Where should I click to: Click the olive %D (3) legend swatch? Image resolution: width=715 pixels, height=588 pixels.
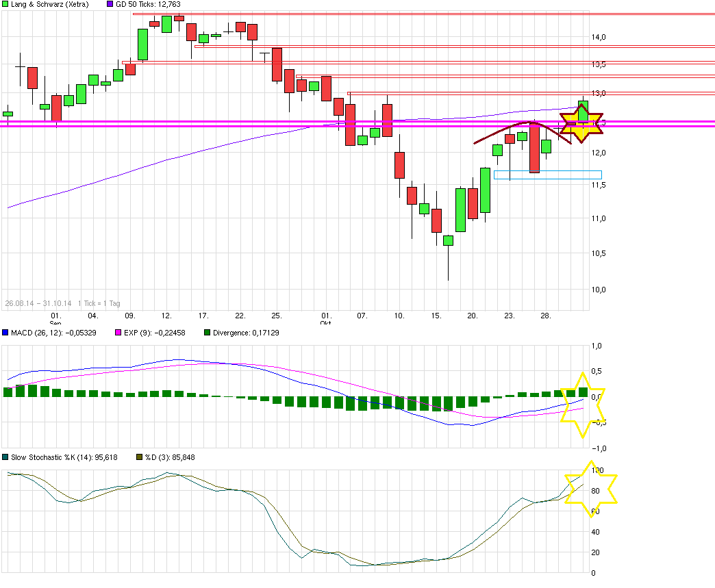coord(140,457)
